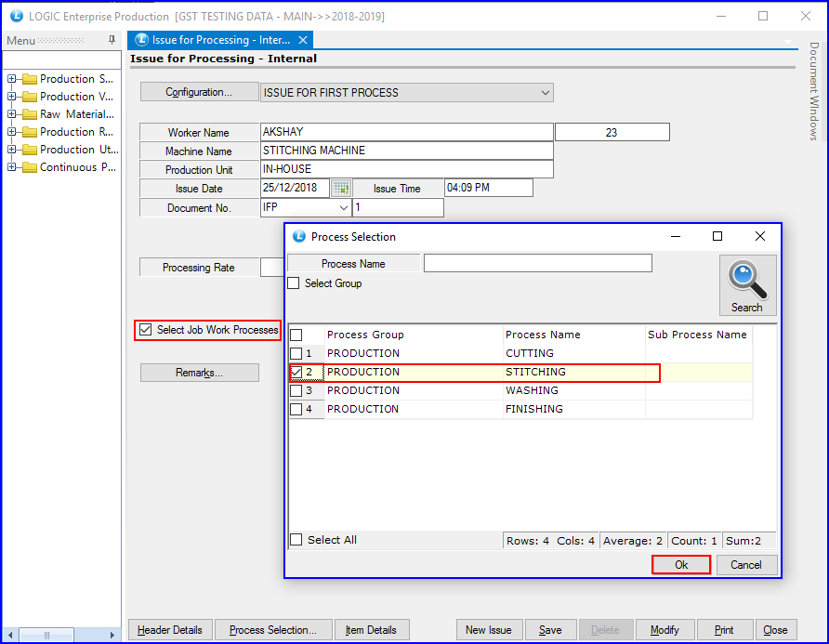This screenshot has width=829, height=644.
Task: Close the Issue for Processing tab
Action: tap(303, 40)
